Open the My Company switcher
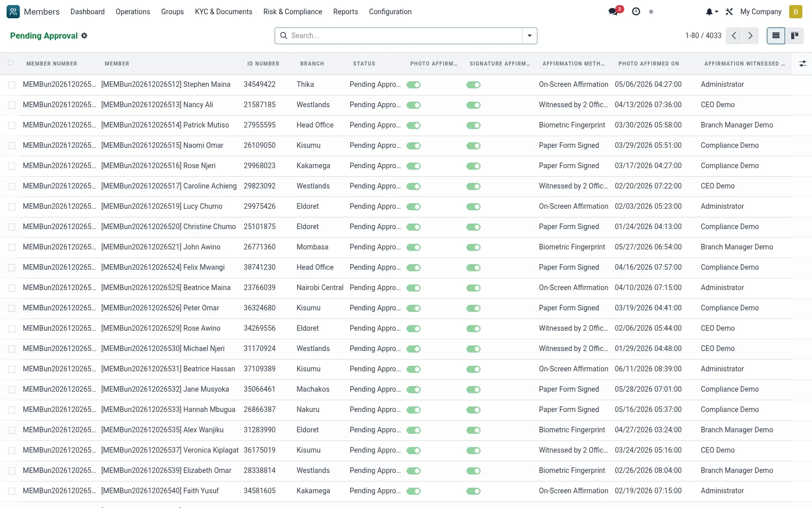 [x=761, y=12]
